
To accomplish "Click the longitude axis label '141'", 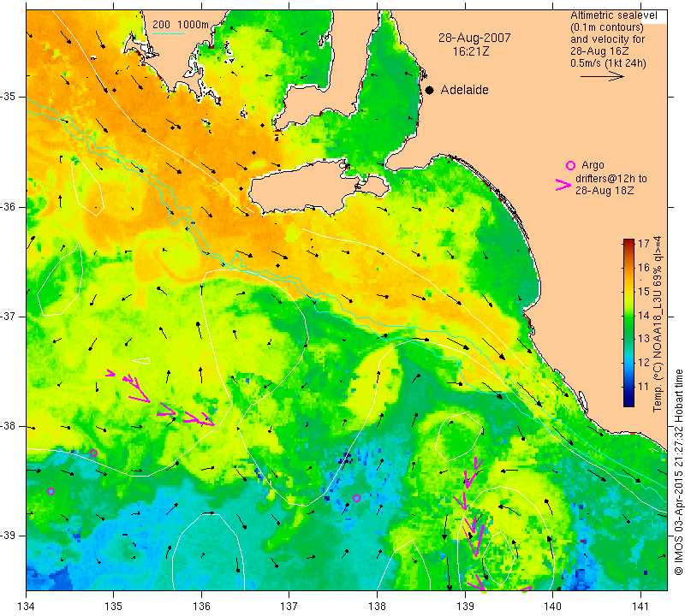I will click(x=640, y=607).
